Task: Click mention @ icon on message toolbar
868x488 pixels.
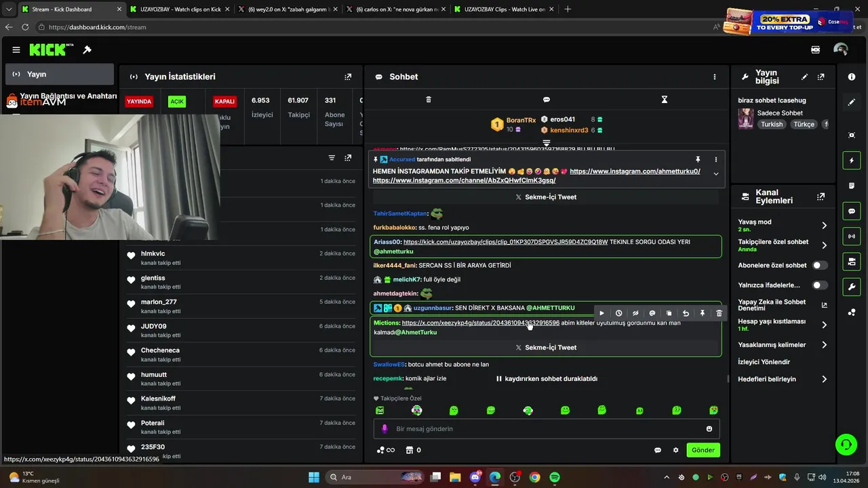Action: coord(652,313)
